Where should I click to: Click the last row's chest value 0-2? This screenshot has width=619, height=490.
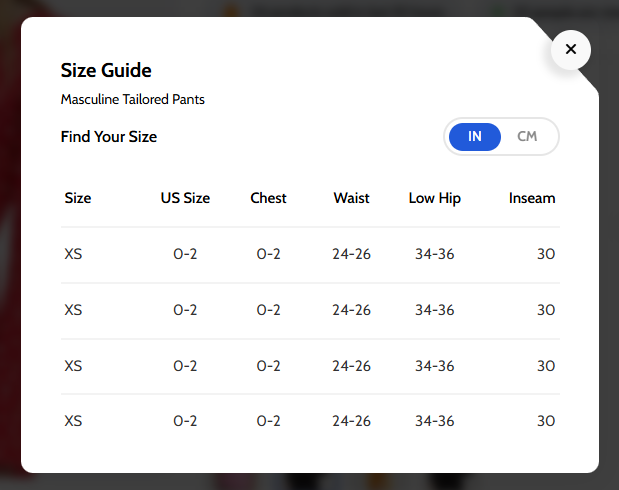point(268,422)
